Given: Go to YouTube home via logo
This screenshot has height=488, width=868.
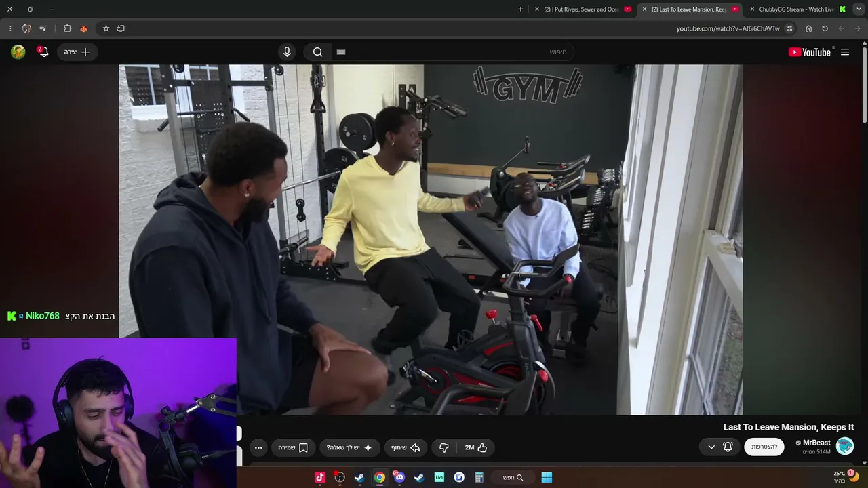Looking at the screenshot, I should [x=810, y=52].
